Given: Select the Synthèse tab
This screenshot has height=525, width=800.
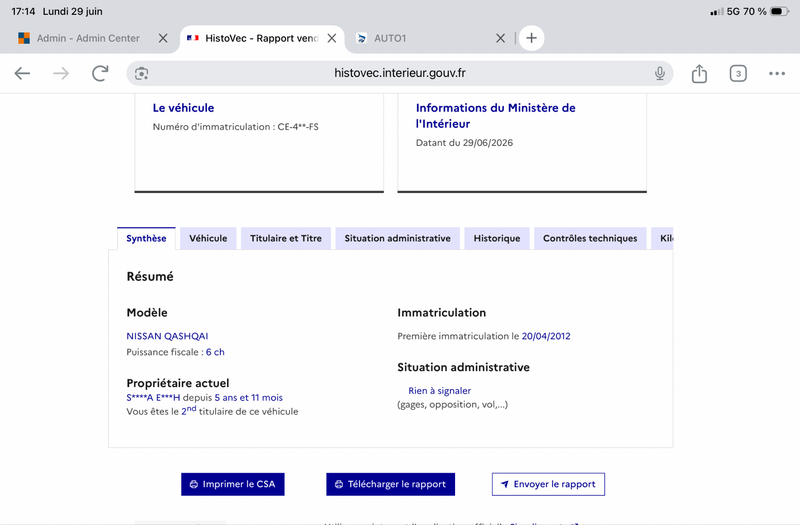Looking at the screenshot, I should tap(146, 238).
